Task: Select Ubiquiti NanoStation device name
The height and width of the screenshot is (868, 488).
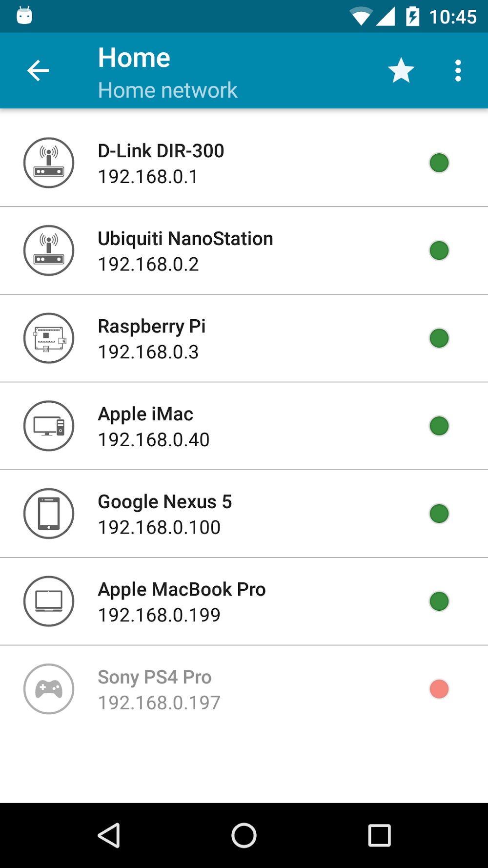Action: (x=185, y=239)
